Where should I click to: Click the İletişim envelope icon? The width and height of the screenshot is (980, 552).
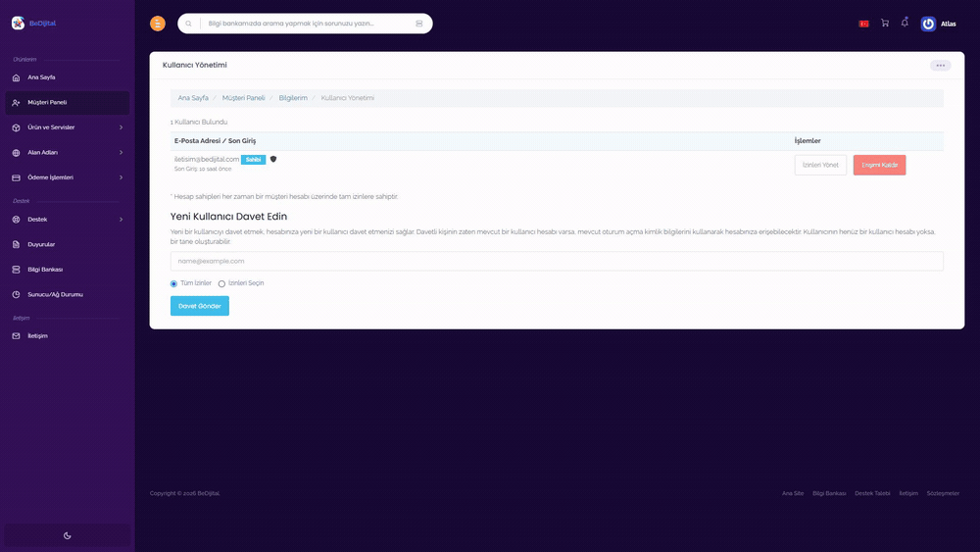coord(17,336)
